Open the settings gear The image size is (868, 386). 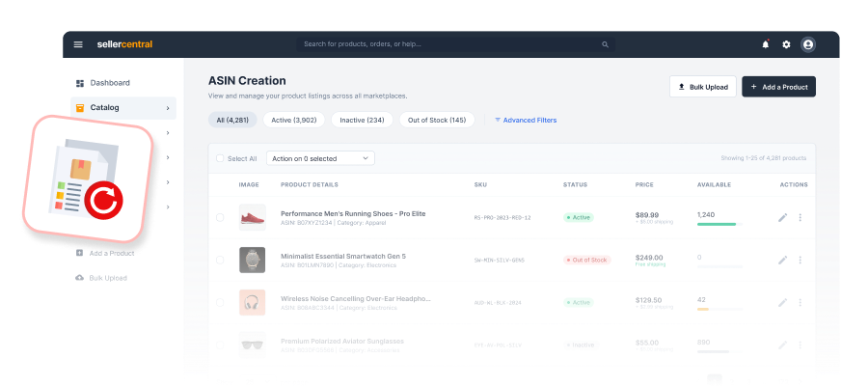coord(786,44)
